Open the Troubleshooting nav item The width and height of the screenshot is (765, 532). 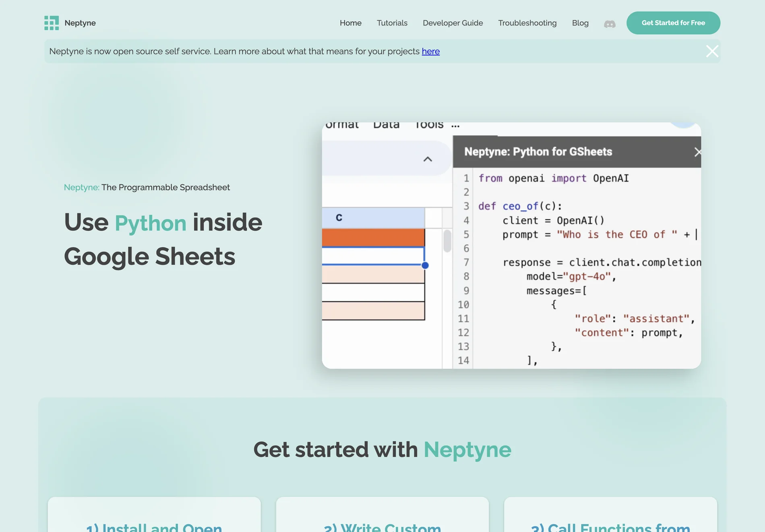[527, 23]
